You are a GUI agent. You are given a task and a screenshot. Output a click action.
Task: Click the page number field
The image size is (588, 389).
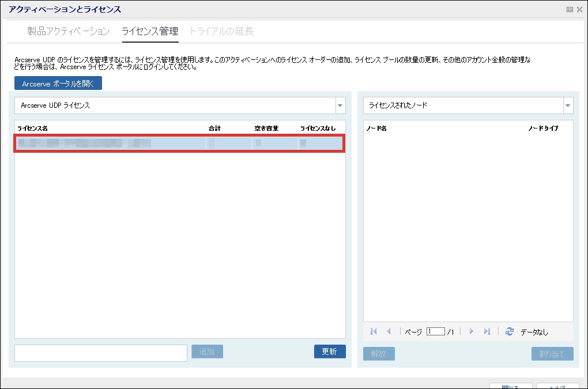[435, 331]
